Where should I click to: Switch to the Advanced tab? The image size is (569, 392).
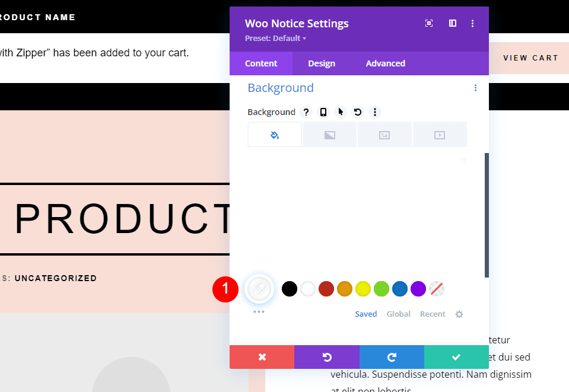[385, 63]
